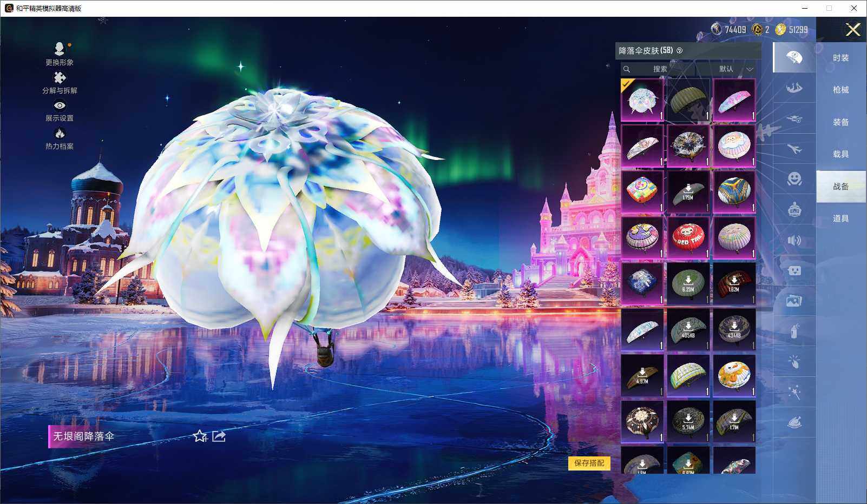This screenshot has height=504, width=867.
Task: Click the 保存搭配 button
Action: point(589,463)
